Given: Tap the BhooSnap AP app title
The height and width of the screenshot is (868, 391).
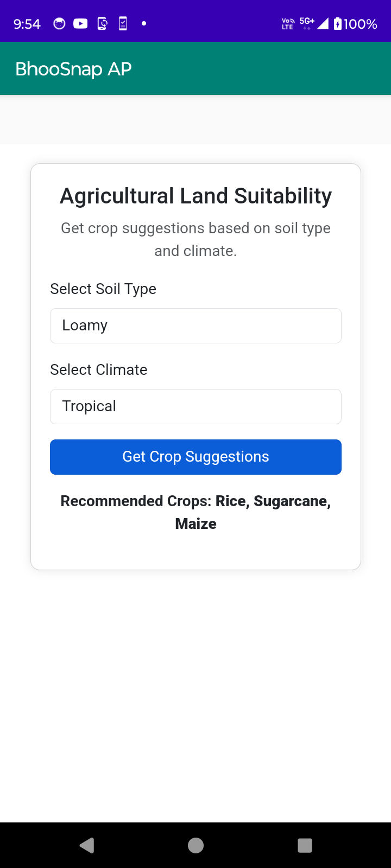Looking at the screenshot, I should point(73,69).
